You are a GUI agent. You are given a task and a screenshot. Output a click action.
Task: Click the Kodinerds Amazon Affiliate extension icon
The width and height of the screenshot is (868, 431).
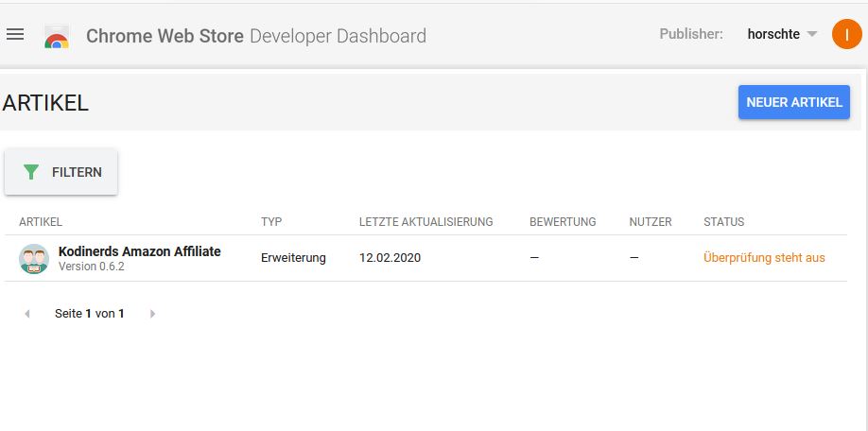tap(34, 258)
